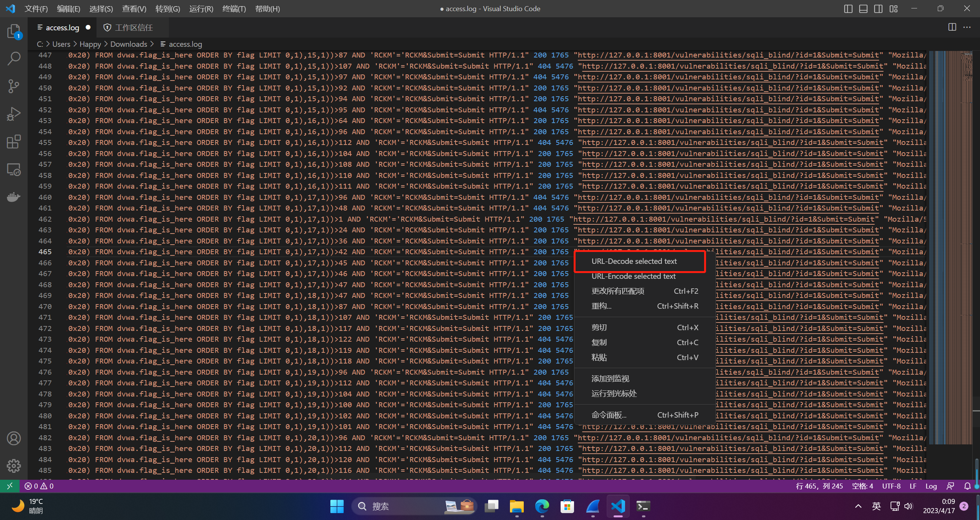Open the terminal app from taskbar
This screenshot has height=520, width=980.
pos(643,506)
